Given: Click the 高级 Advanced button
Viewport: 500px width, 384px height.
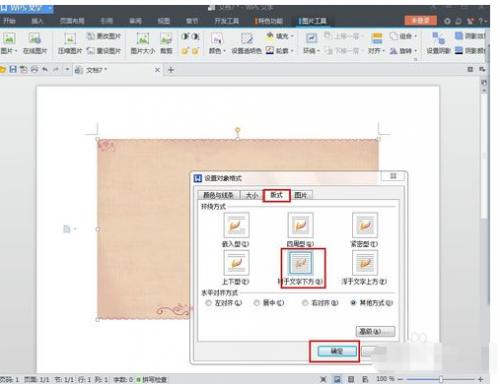Looking at the screenshot, I should tap(375, 331).
